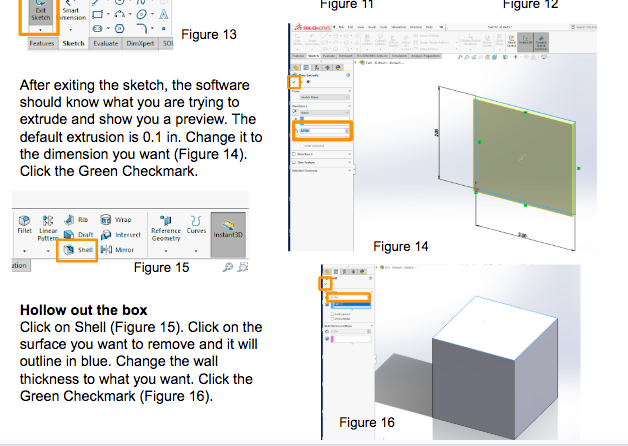
Task: Select the sketch Point tool
Action: tap(163, 29)
